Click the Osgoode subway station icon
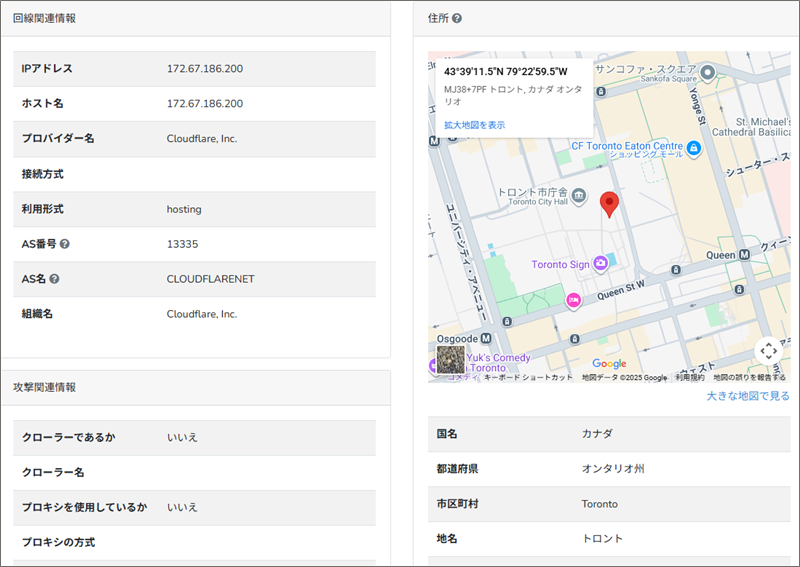The width and height of the screenshot is (800, 567). (x=485, y=338)
